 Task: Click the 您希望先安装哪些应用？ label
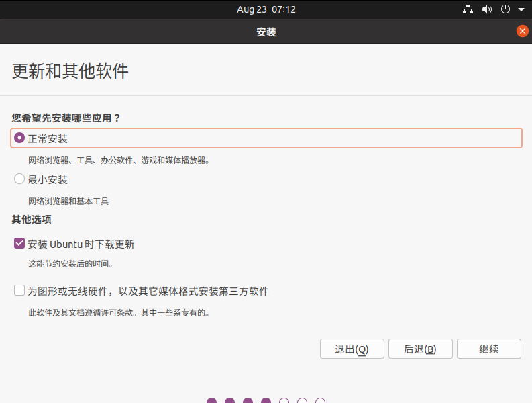(x=66, y=118)
